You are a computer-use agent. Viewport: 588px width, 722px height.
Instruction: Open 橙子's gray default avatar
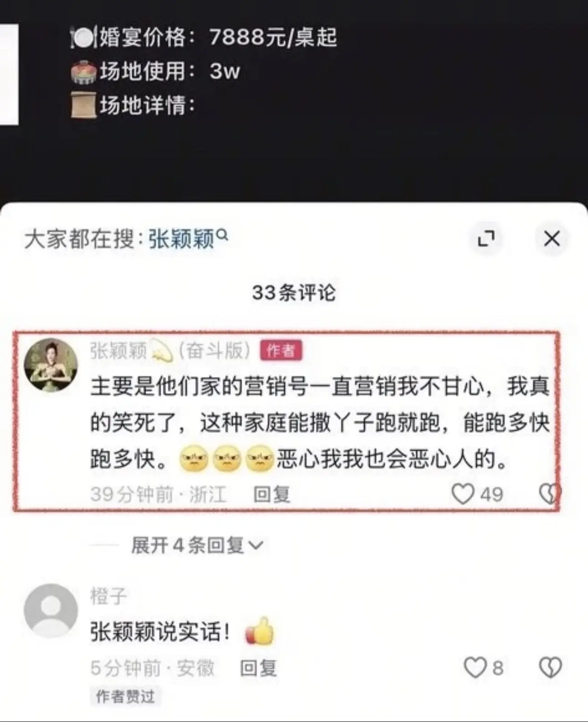[x=51, y=610]
